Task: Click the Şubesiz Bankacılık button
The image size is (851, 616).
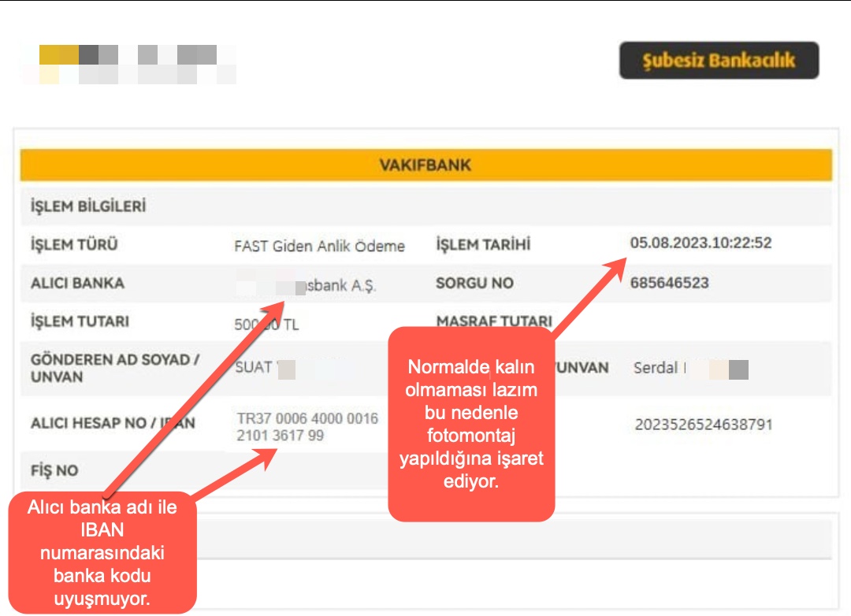Action: point(719,60)
